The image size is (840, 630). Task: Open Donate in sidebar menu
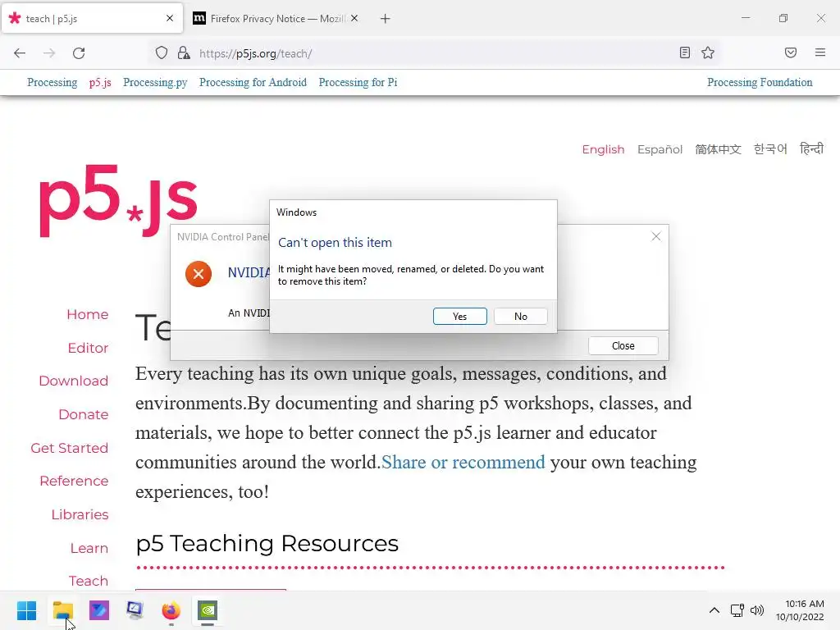coord(83,414)
